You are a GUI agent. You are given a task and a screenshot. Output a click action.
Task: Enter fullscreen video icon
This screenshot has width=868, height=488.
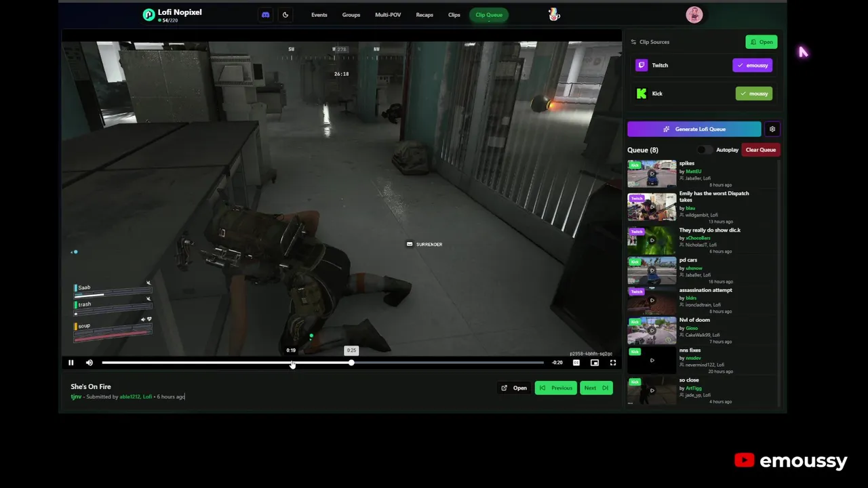click(x=613, y=363)
